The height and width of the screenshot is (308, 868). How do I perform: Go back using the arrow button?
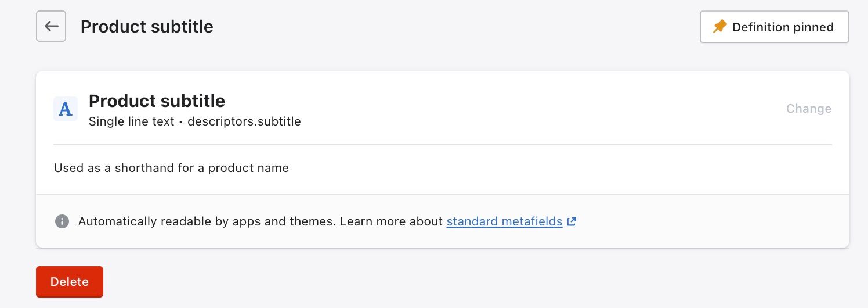[x=51, y=27]
